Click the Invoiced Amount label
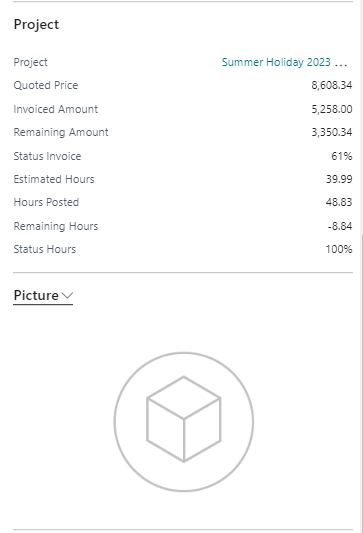 pos(56,109)
